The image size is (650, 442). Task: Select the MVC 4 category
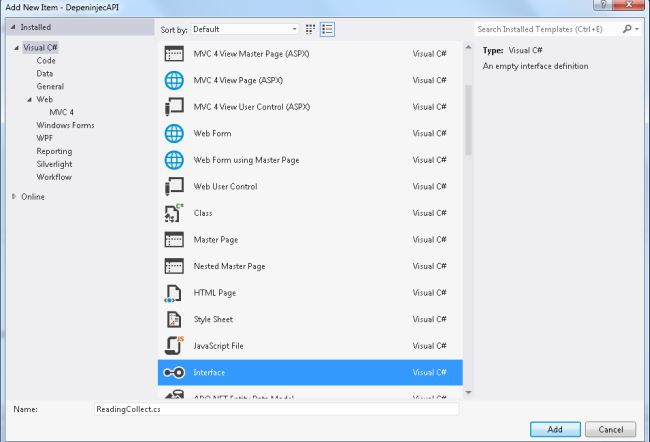61,112
